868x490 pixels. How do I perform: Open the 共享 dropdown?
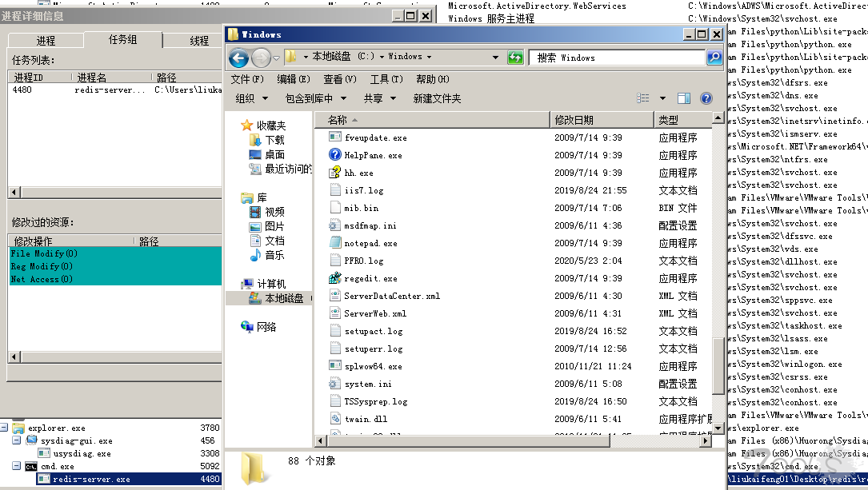380,98
